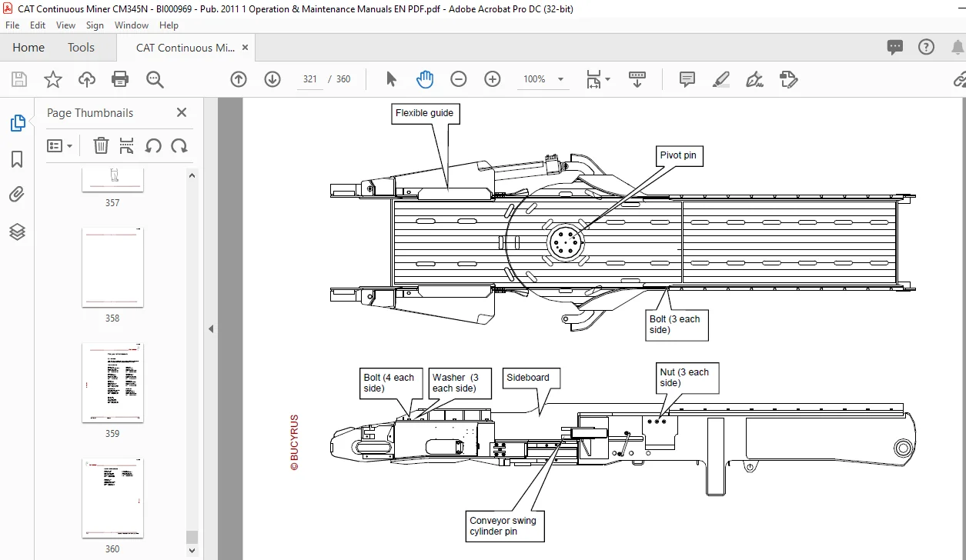Image resolution: width=966 pixels, height=560 pixels.
Task: Click the stamp/redact tool icon
Action: [788, 79]
